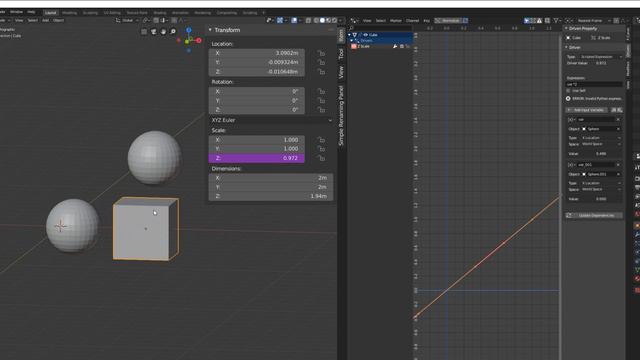640x360 pixels.
Task: Lock the X scale field
Action: click(x=321, y=140)
